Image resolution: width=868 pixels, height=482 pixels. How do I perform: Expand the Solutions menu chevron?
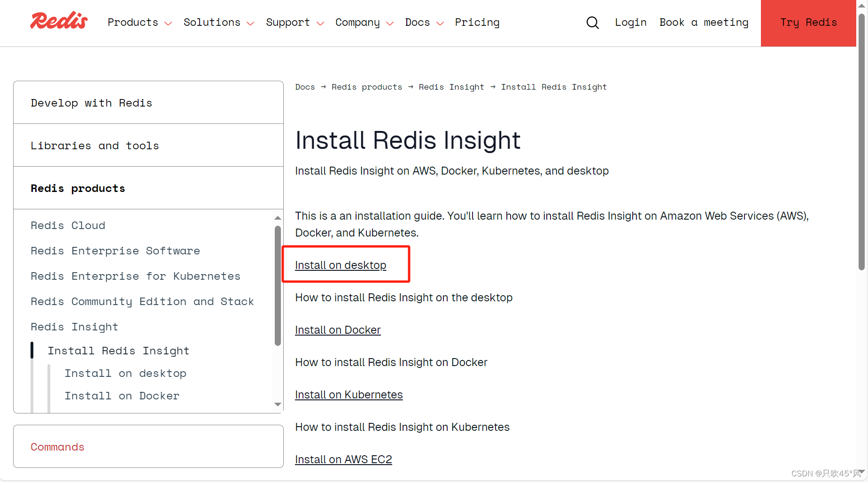coord(250,23)
